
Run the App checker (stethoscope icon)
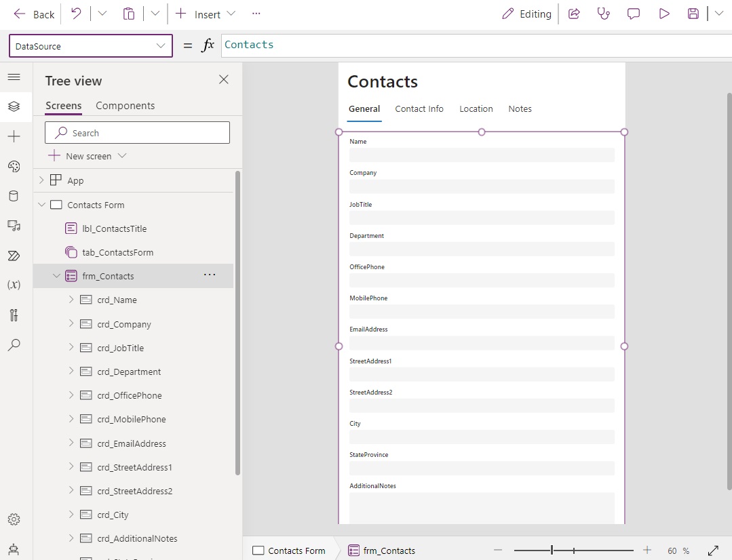coord(604,14)
